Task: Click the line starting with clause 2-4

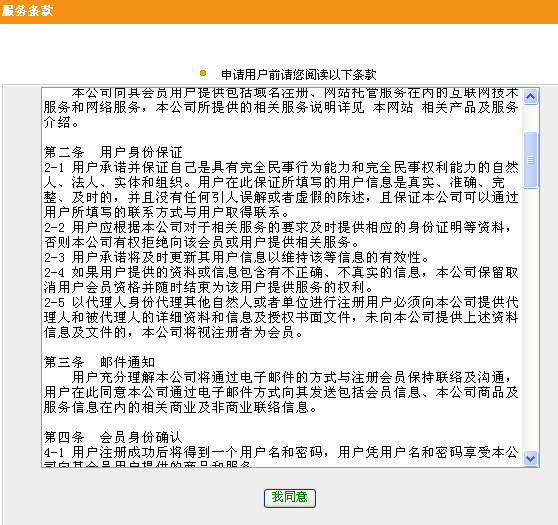Action: [281, 272]
